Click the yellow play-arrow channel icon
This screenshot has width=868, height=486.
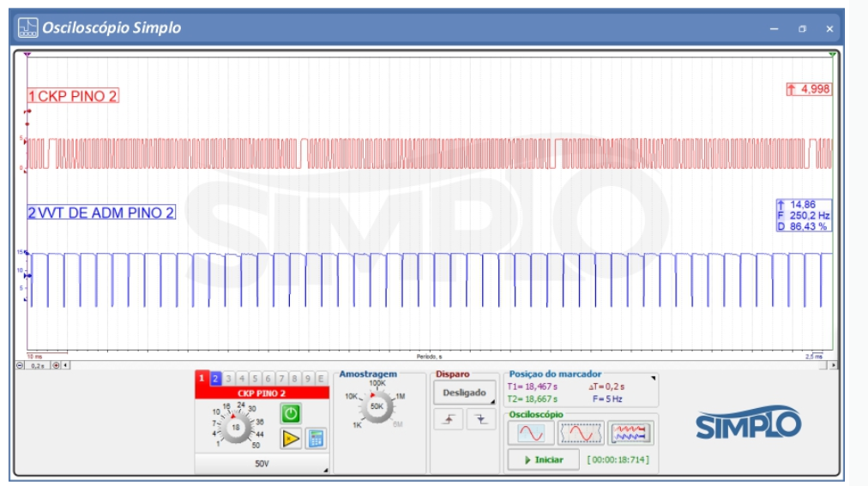pos(291,439)
